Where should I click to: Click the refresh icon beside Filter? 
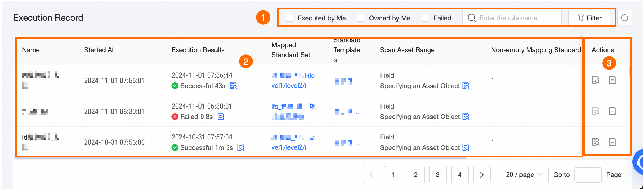coord(624,18)
